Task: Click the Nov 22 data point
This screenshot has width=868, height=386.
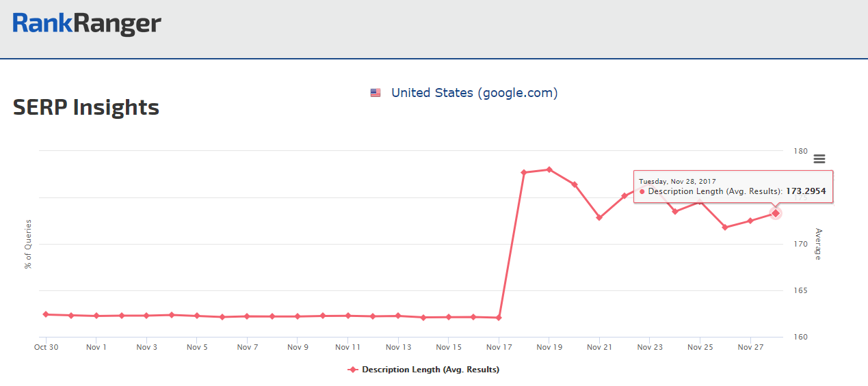Action: 624,196
